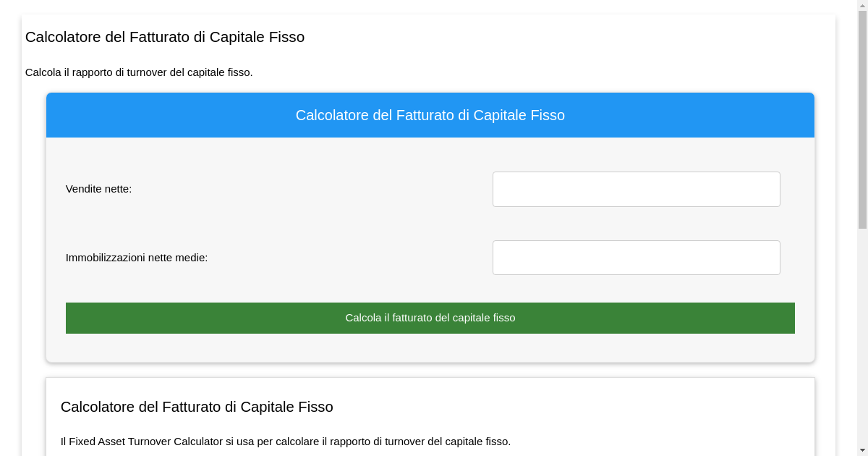Click the Fixed Asset Turnover description paragraph
Image resolution: width=868 pixels, height=456 pixels.
(286, 440)
